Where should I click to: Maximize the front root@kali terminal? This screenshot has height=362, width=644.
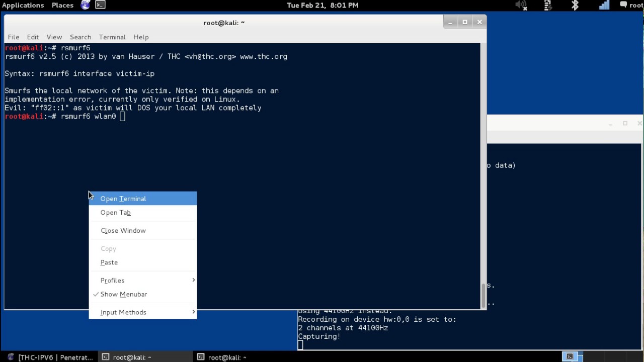(465, 22)
